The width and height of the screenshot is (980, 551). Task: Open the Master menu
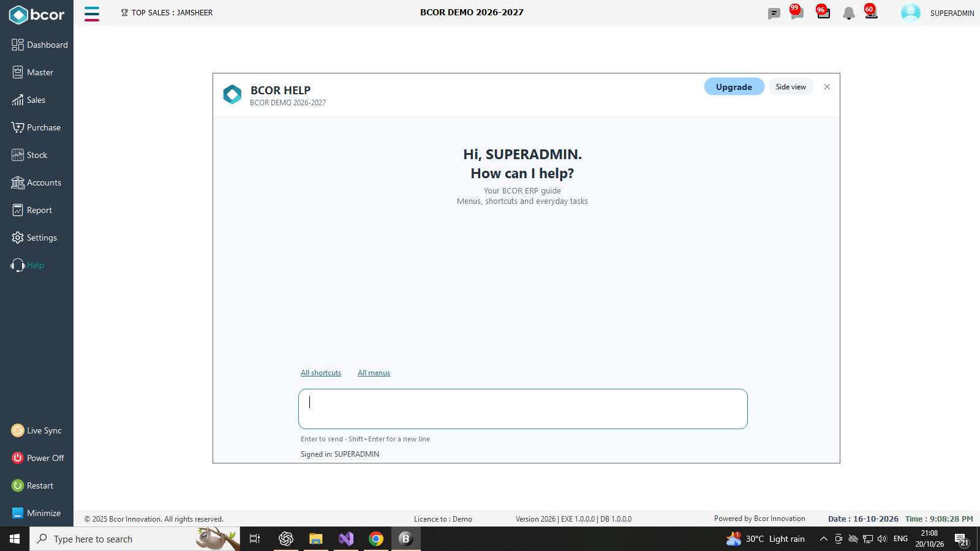pos(32,72)
